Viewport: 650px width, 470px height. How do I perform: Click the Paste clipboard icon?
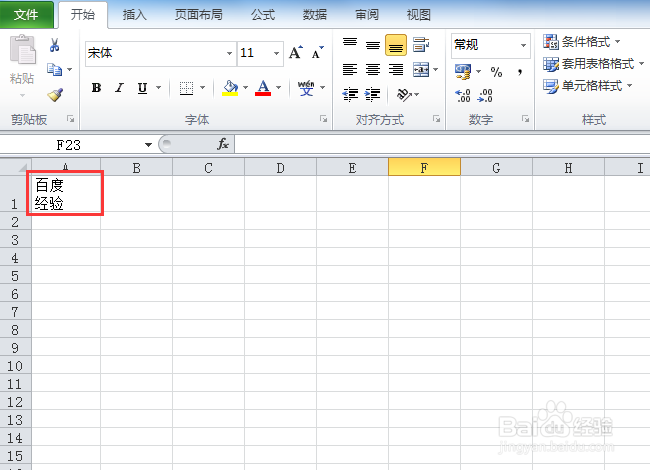coord(22,50)
